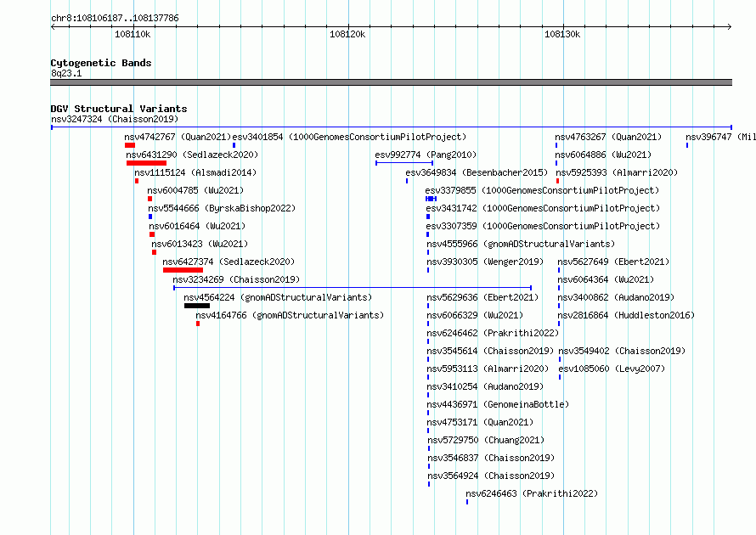Select the nsv3400862 (Audano2019) label

point(616,297)
